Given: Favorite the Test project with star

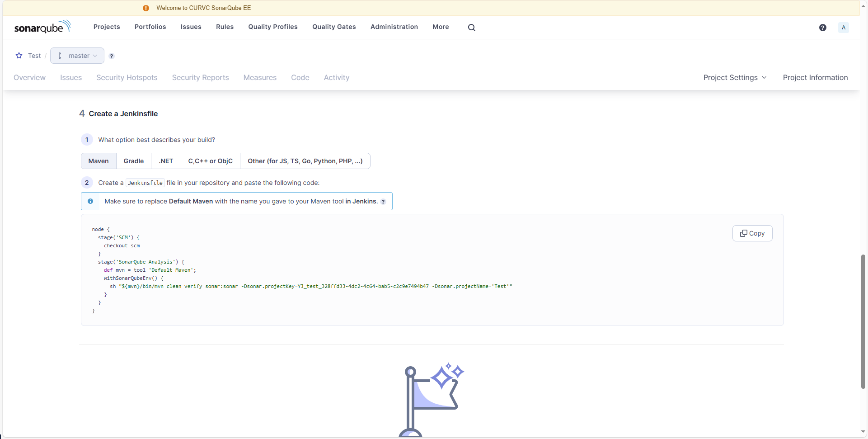Looking at the screenshot, I should [19, 56].
